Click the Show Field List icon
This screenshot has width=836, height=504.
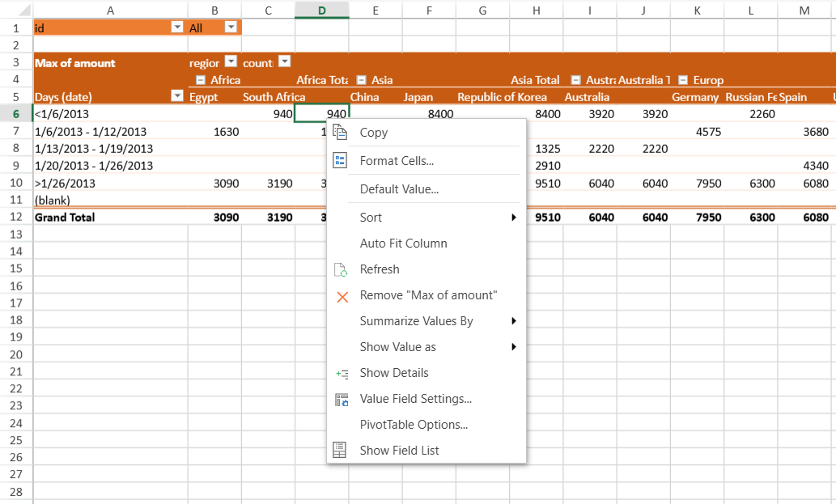(341, 450)
